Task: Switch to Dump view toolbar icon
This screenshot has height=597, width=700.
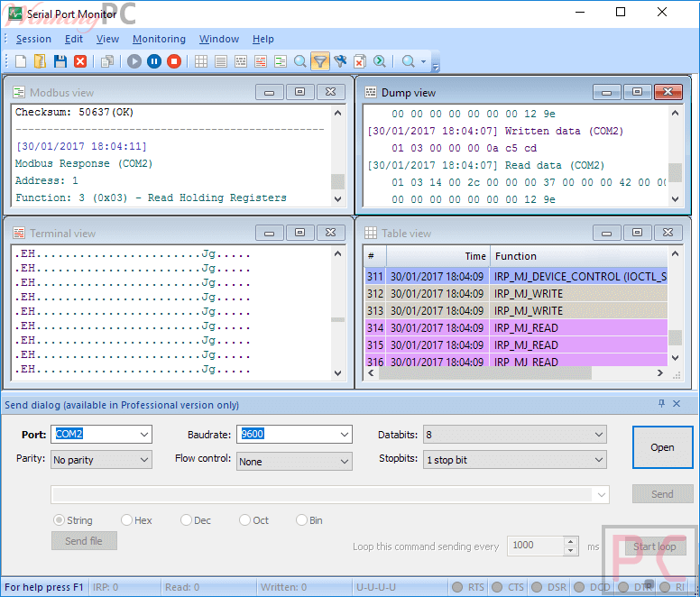Action: click(241, 61)
